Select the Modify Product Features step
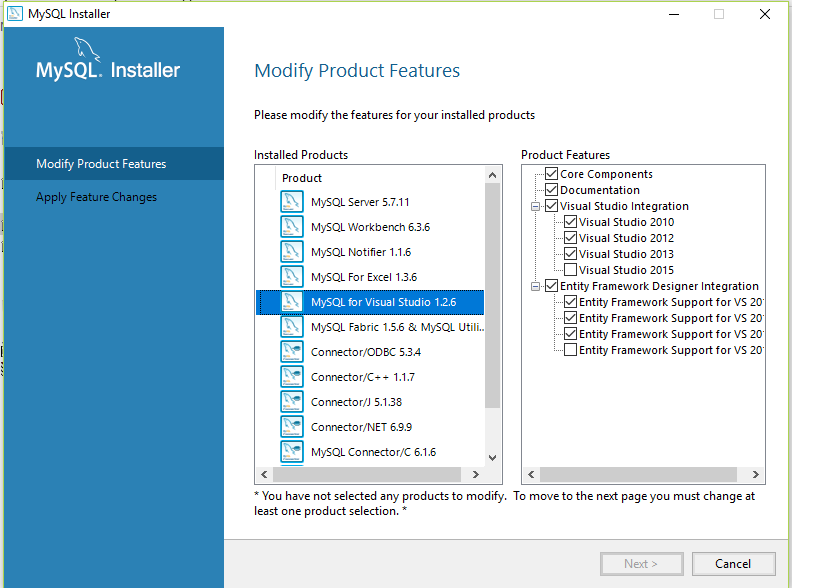819x588 pixels. point(114,163)
